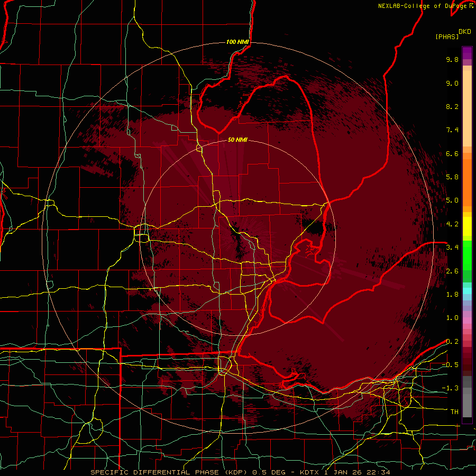
Task: Click the 9.0 scale value
Action: pos(452,83)
